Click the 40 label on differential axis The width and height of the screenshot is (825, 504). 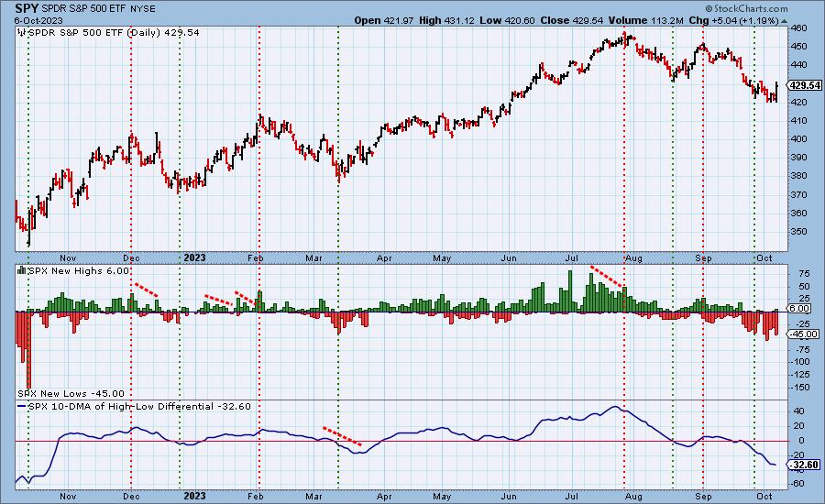798,411
